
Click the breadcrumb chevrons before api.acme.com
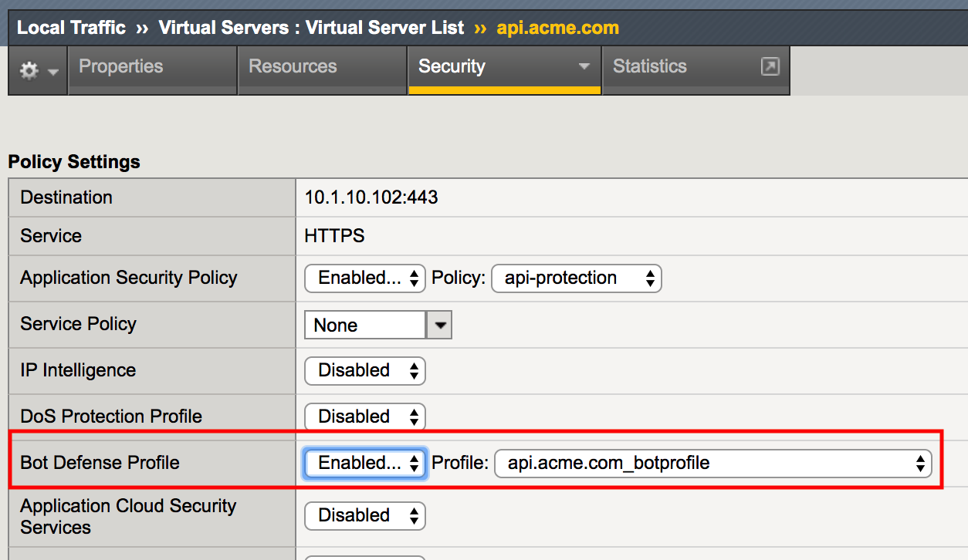(480, 29)
